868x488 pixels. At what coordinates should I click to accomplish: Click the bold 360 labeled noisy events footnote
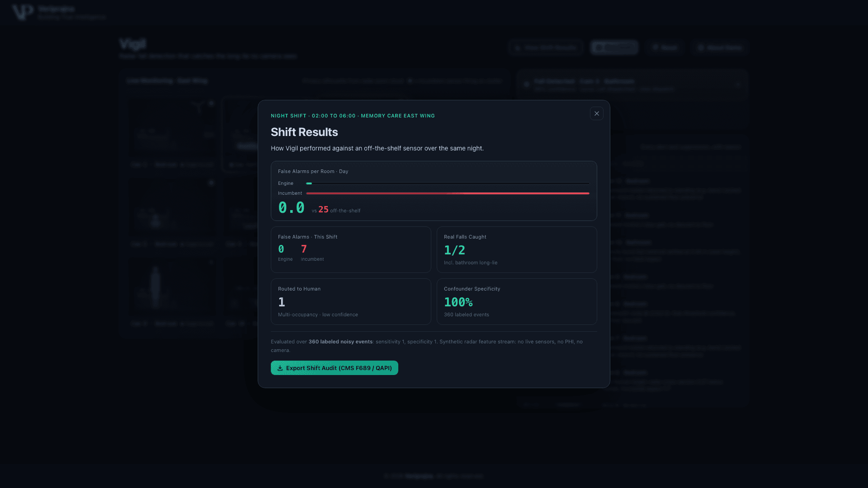tap(340, 342)
